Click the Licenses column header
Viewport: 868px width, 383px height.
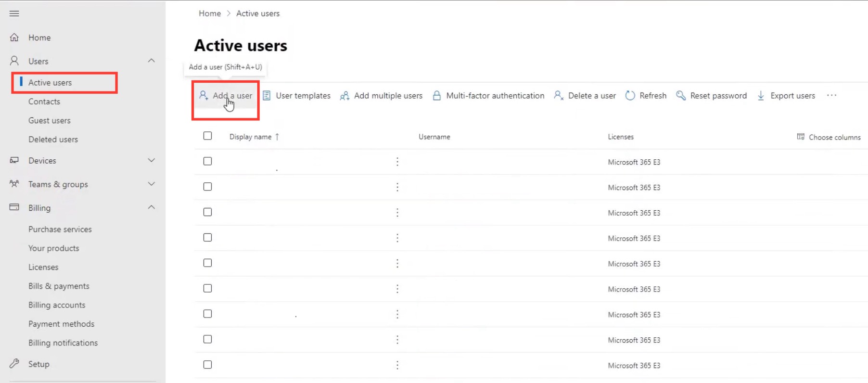(621, 137)
